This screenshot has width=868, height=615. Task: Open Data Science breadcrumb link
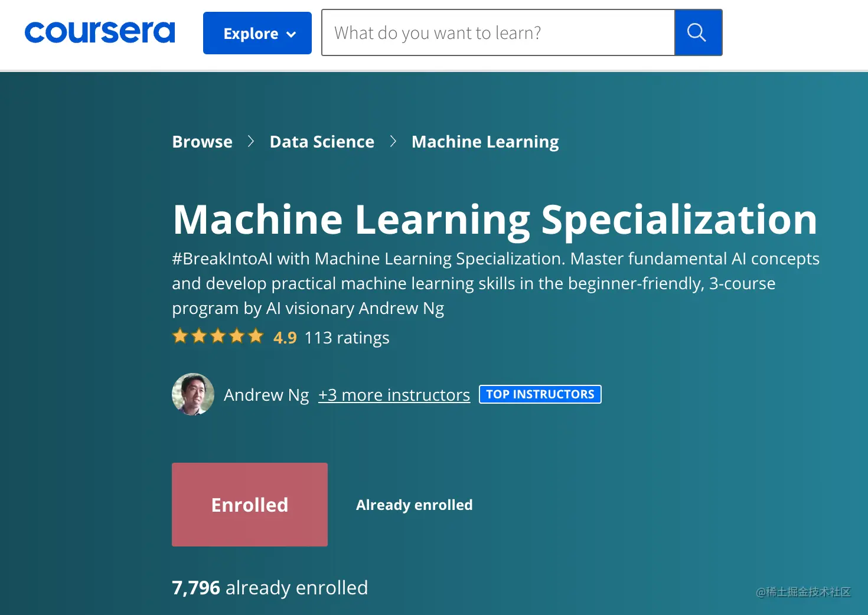[x=322, y=142]
